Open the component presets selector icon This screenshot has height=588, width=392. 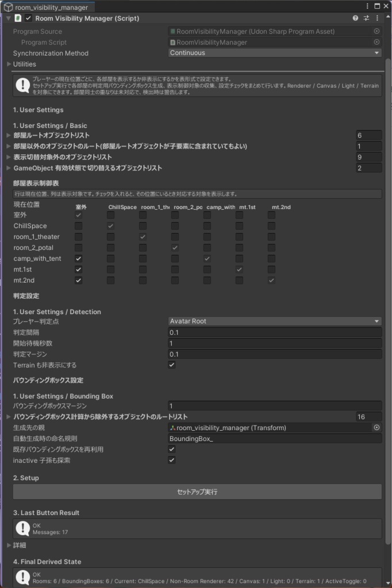(x=367, y=18)
